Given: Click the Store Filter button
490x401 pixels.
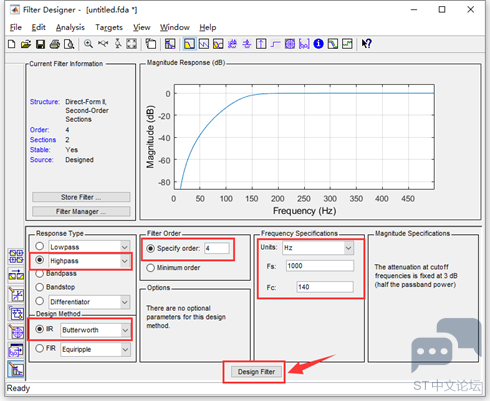Looking at the screenshot, I should (81, 197).
